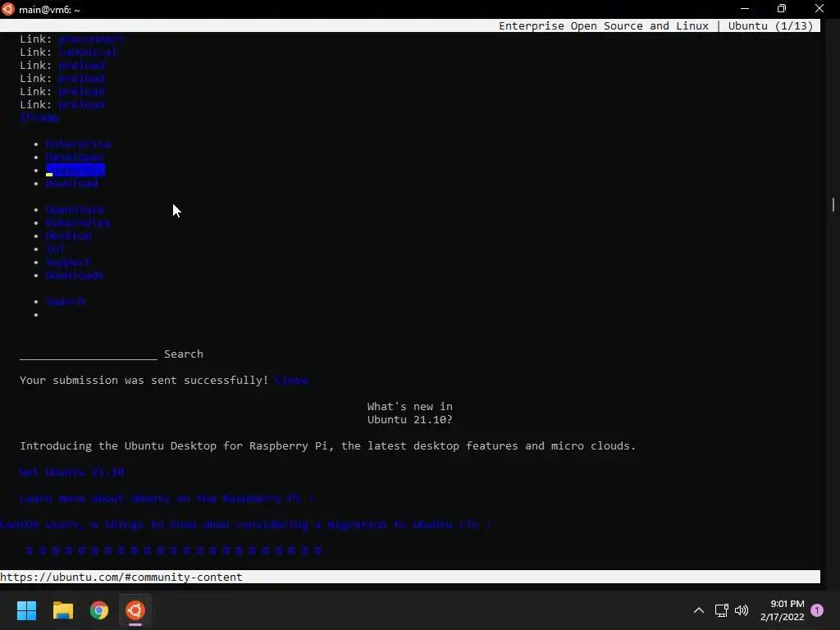Click the Ubuntu terminal taskbar icon

[135, 610]
